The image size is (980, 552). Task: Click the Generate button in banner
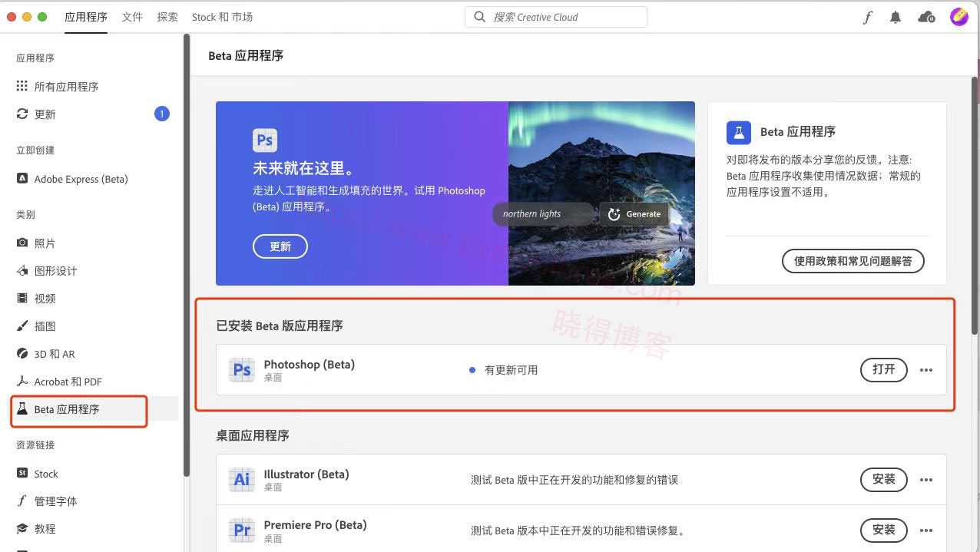click(x=634, y=214)
